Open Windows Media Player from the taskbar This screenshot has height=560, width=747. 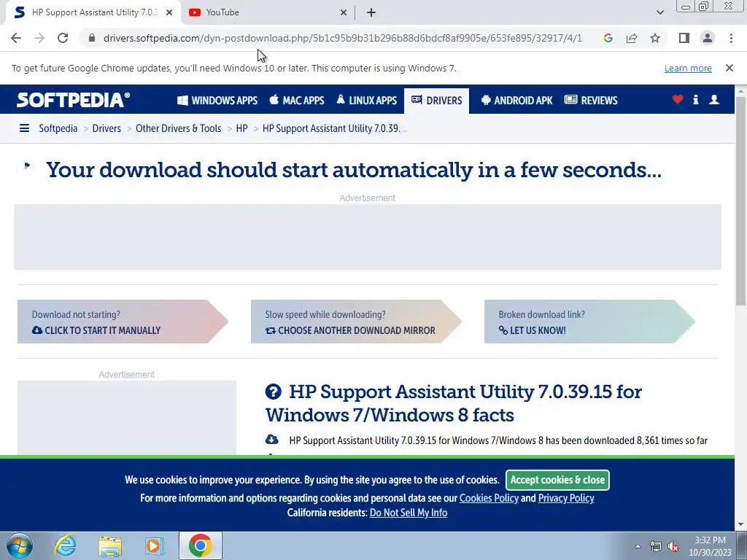(x=155, y=545)
